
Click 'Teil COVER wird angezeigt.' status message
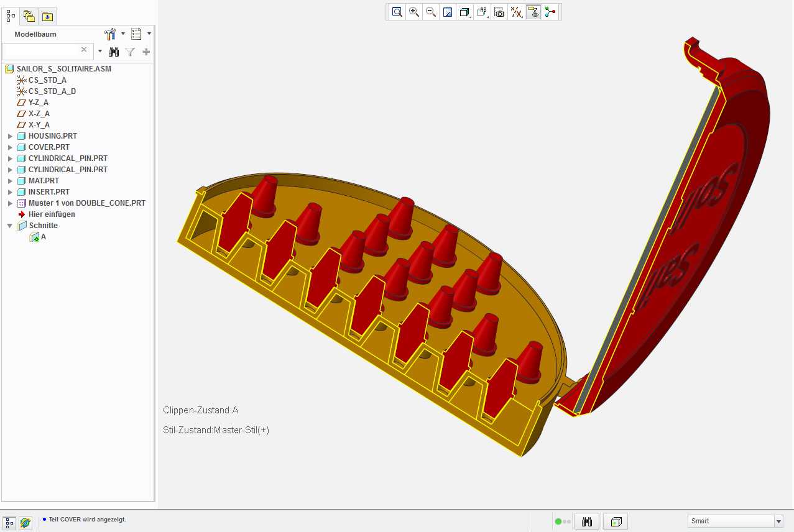(x=87, y=519)
